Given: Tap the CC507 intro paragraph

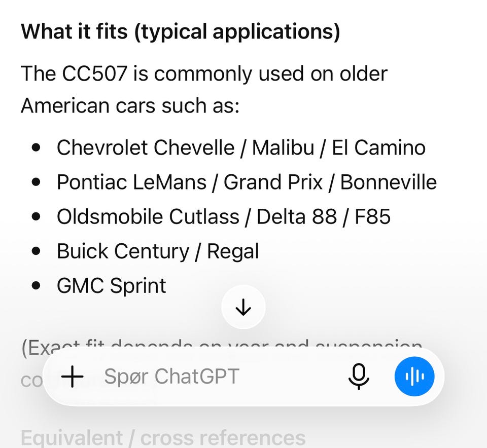Looking at the screenshot, I should (204, 89).
